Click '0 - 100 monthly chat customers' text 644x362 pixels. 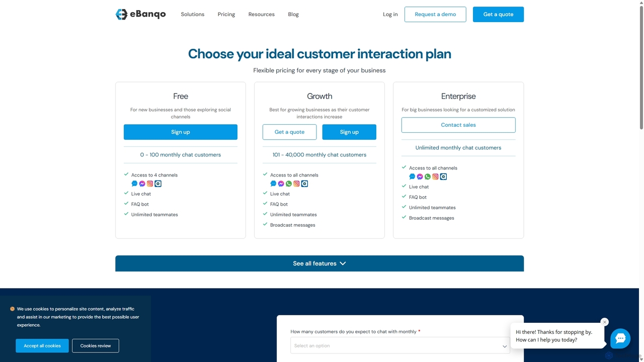point(181,155)
